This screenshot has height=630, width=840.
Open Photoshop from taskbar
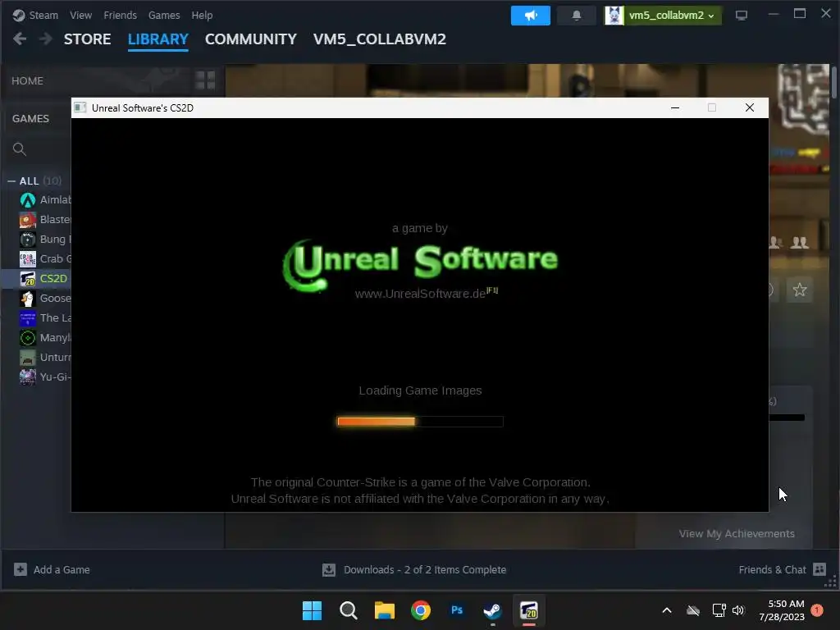pos(457,610)
